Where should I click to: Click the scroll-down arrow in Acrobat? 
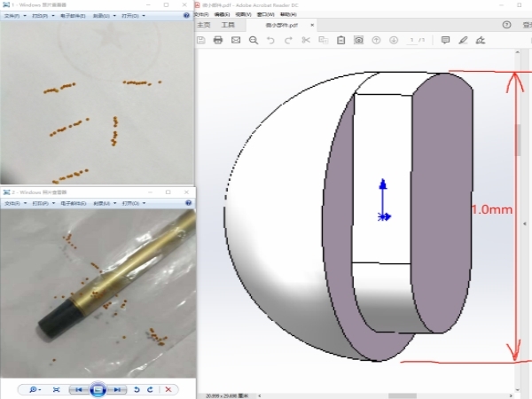pyautogui.click(x=518, y=389)
